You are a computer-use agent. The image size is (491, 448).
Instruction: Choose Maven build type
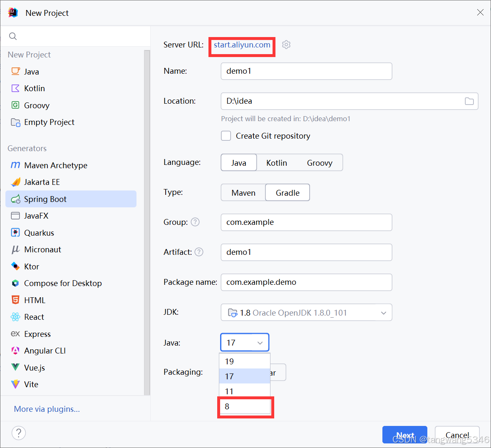pos(243,193)
